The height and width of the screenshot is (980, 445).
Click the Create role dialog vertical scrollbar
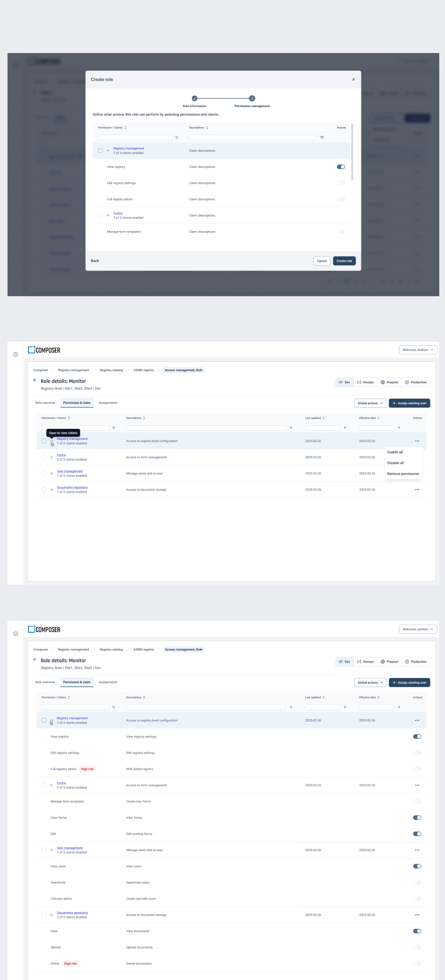(352, 152)
